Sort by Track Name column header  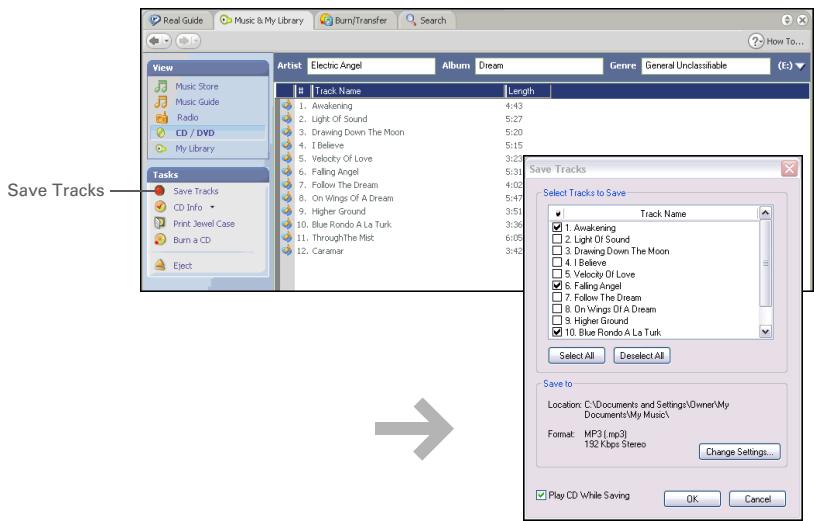tap(408, 91)
